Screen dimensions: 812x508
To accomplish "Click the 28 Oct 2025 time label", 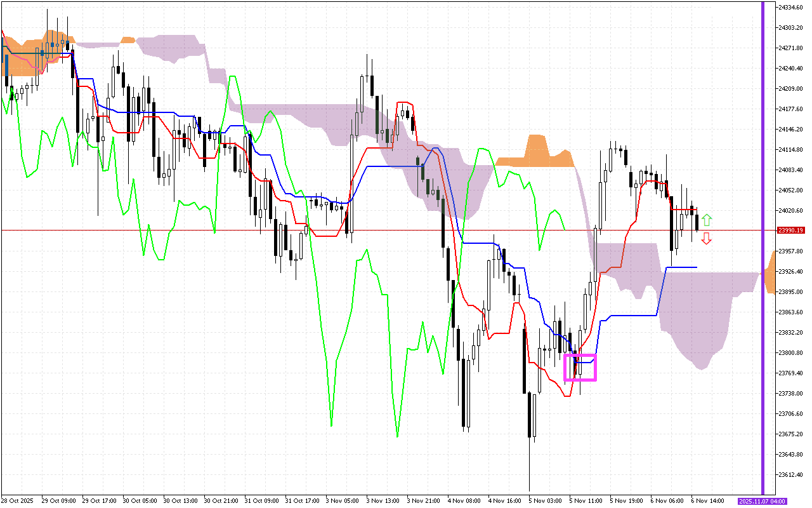I will [x=17, y=502].
